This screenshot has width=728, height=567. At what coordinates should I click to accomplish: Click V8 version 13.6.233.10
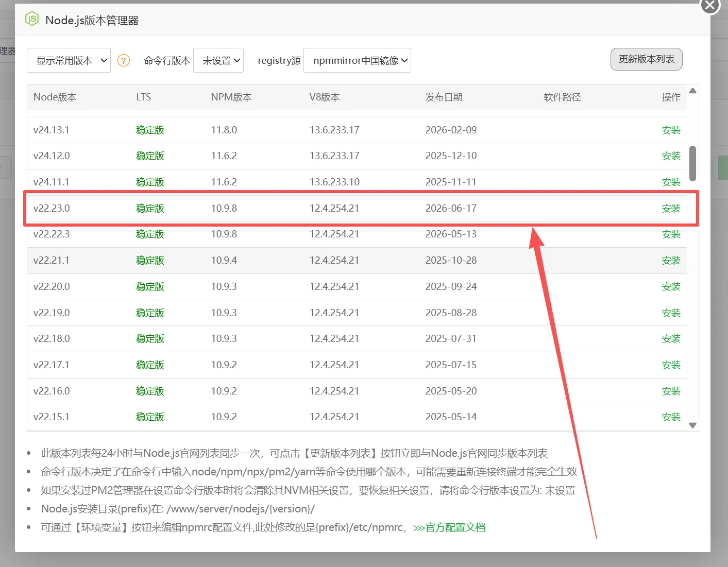point(334,182)
